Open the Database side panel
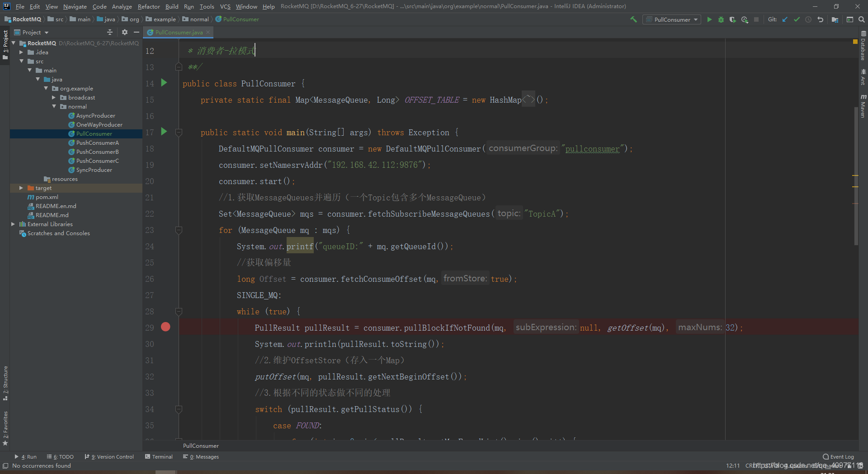 [x=863, y=46]
